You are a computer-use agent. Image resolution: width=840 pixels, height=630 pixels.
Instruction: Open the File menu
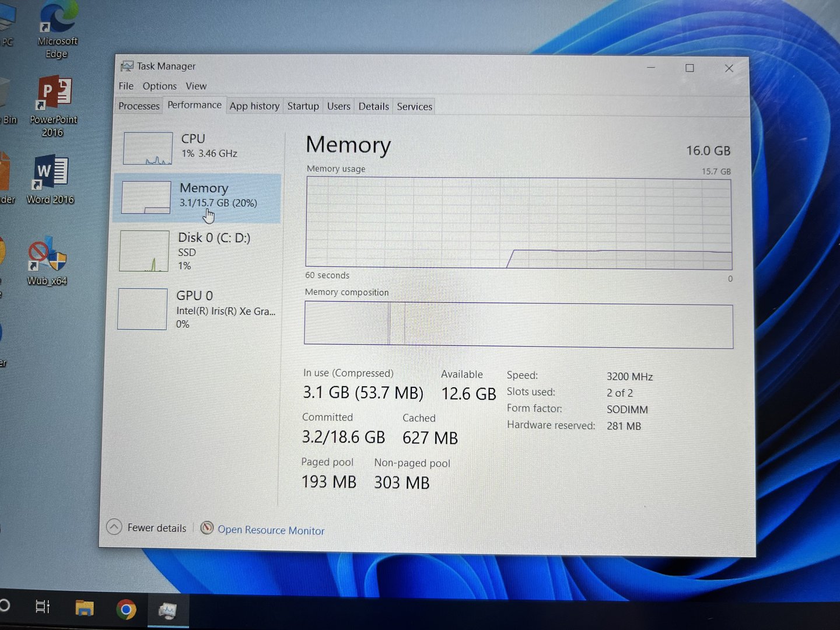pyautogui.click(x=126, y=86)
